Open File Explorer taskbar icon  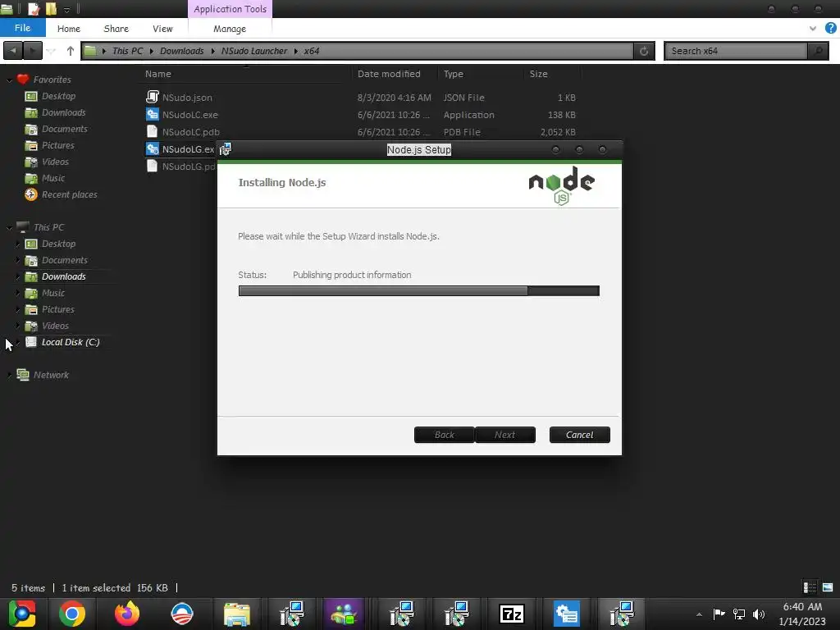point(237,614)
